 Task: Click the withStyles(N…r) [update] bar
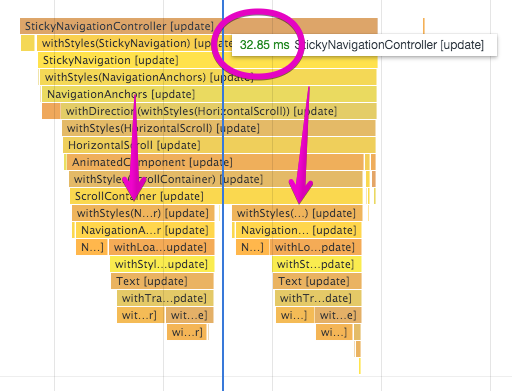(143, 213)
